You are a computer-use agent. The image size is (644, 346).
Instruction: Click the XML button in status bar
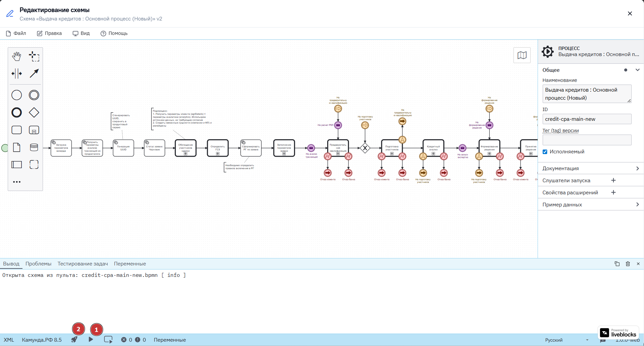tap(9, 340)
